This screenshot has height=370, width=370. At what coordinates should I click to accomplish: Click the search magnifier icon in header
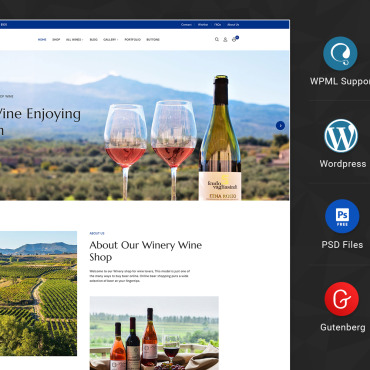pos(217,39)
